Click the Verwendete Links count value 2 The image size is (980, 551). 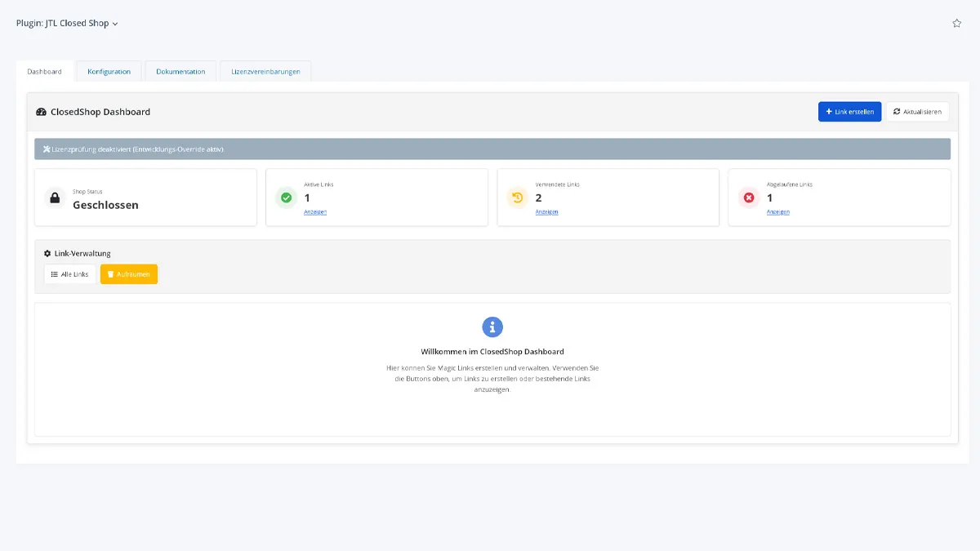[x=539, y=198]
